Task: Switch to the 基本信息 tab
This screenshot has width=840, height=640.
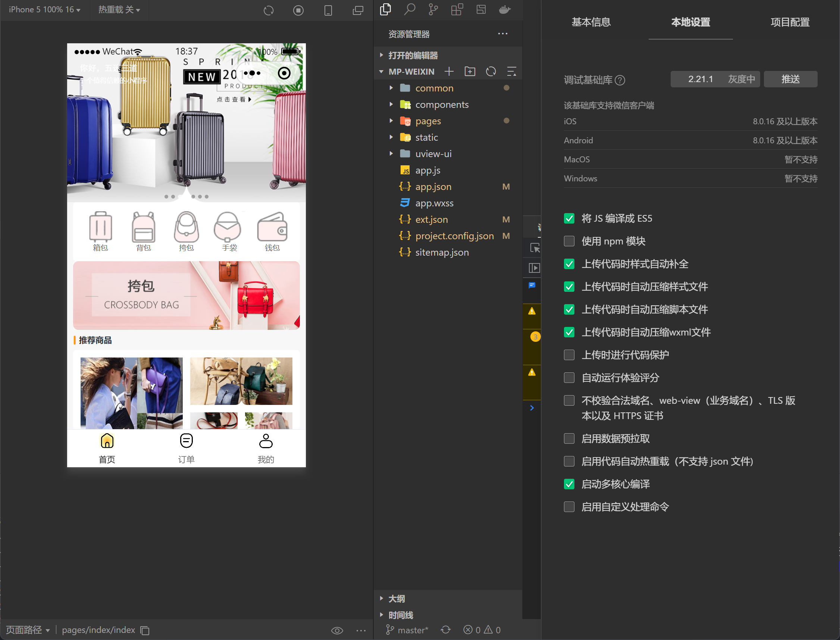Action: [591, 22]
